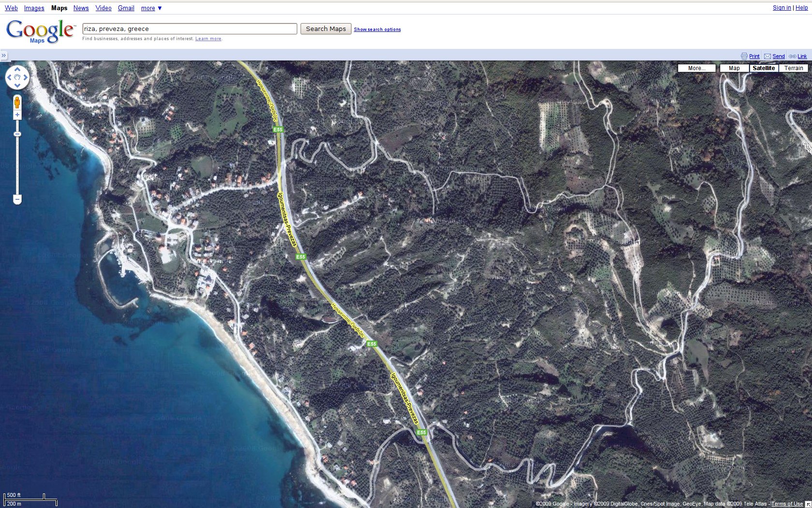Screen dimensions: 812x508
Task: Click the zoom slider handle
Action: 17,134
